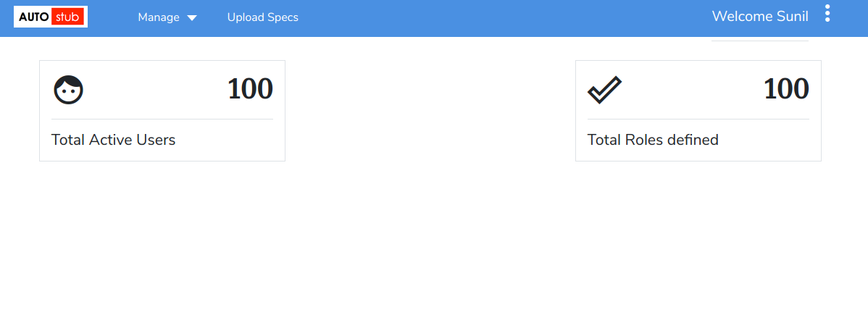Click the roles defined count of 100
This screenshot has height=323, width=868.
(786, 89)
